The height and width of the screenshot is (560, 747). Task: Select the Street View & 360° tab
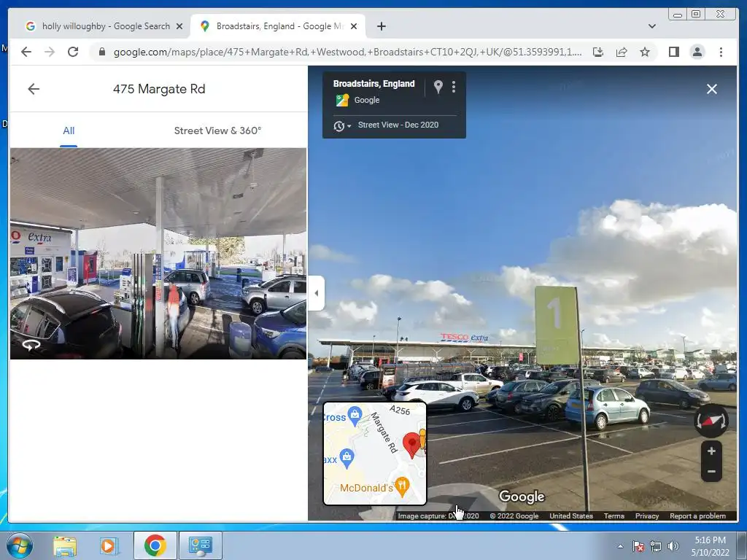tap(217, 131)
